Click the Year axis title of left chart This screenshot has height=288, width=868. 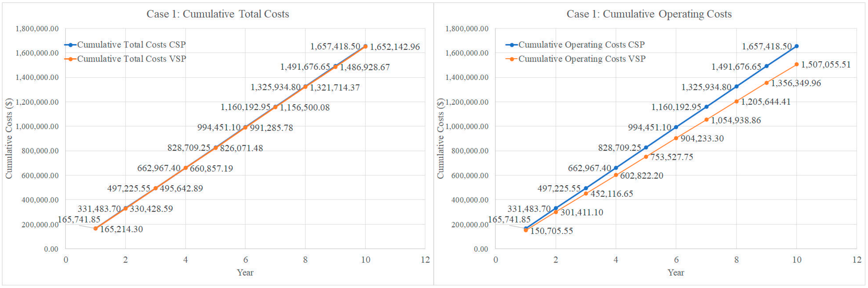(245, 272)
